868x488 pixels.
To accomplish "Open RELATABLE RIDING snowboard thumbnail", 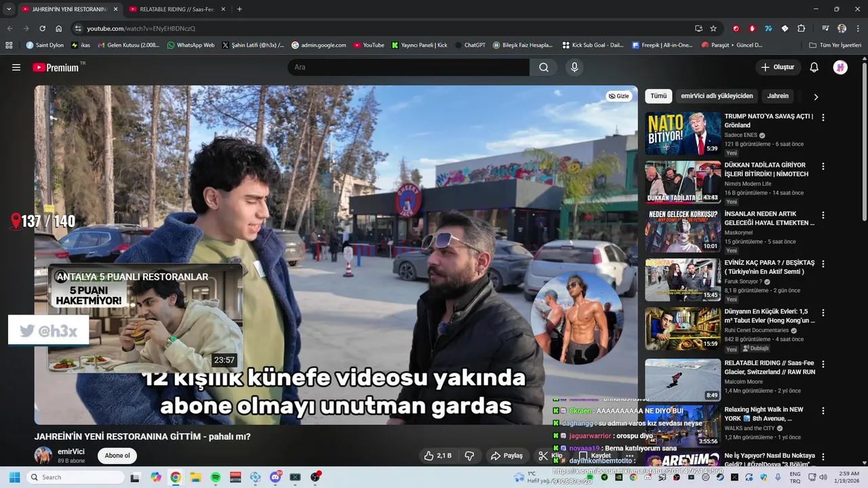I will pos(683,380).
